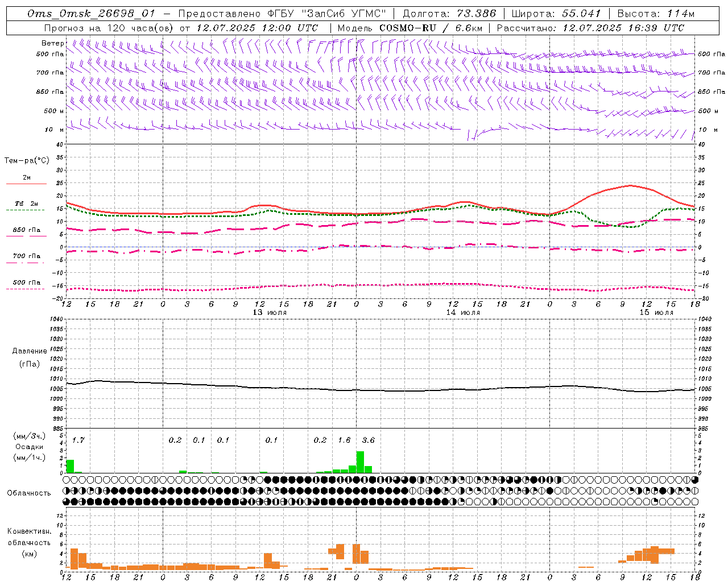Screen dimensions: 728x582
Task: Click the longitude value Долгота: 73.386
Action: tap(449, 14)
